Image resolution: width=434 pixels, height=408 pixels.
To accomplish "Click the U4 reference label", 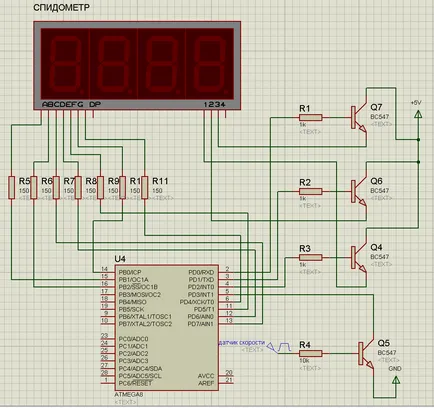I will (120, 259).
